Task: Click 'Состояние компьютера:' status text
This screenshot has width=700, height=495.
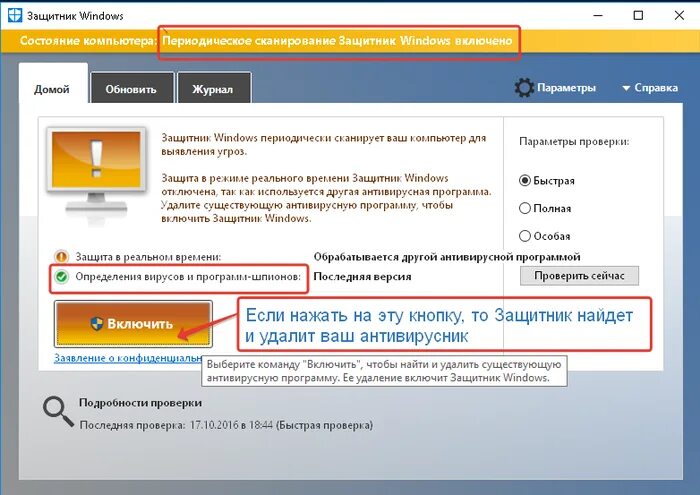Action: pyautogui.click(x=88, y=41)
